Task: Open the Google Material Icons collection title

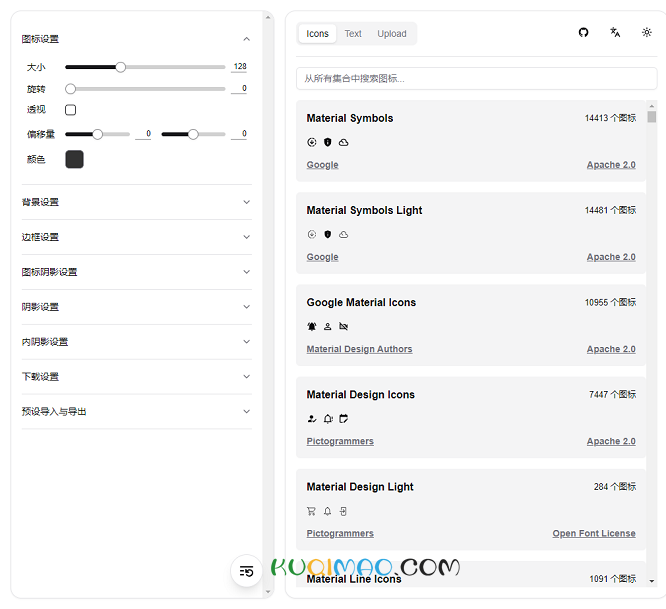Action: tap(361, 302)
